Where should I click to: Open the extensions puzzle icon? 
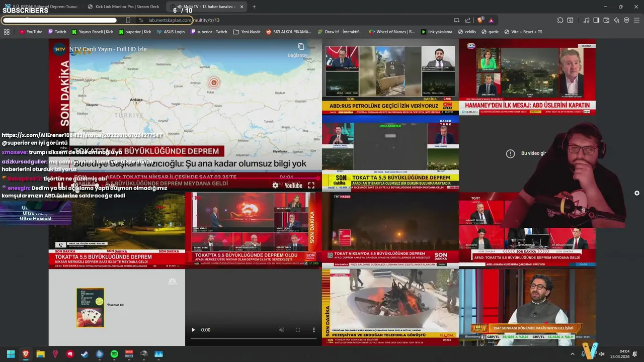click(560, 20)
